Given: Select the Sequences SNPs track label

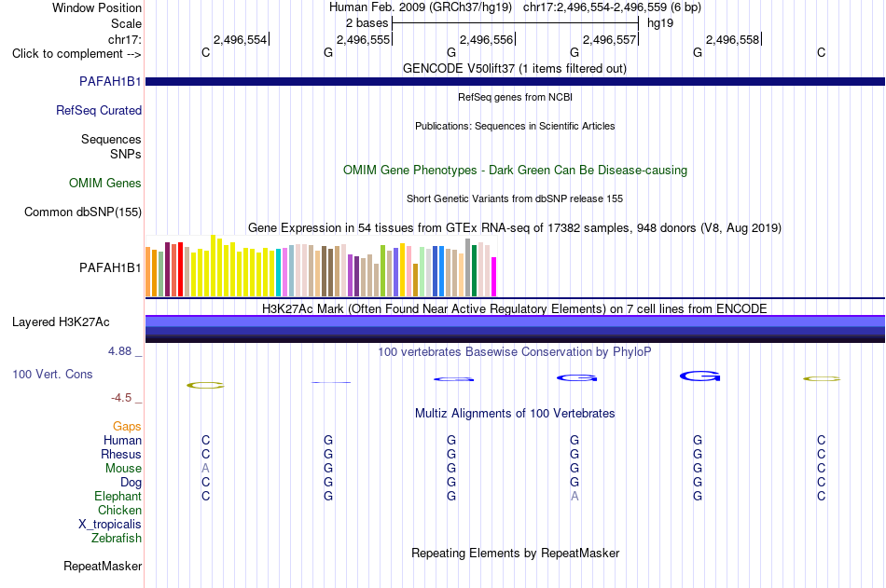Looking at the screenshot, I should click(111, 147).
